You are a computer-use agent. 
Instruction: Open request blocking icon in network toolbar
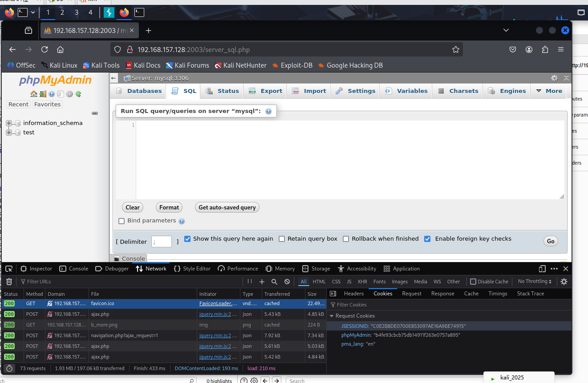pyautogui.click(x=287, y=282)
